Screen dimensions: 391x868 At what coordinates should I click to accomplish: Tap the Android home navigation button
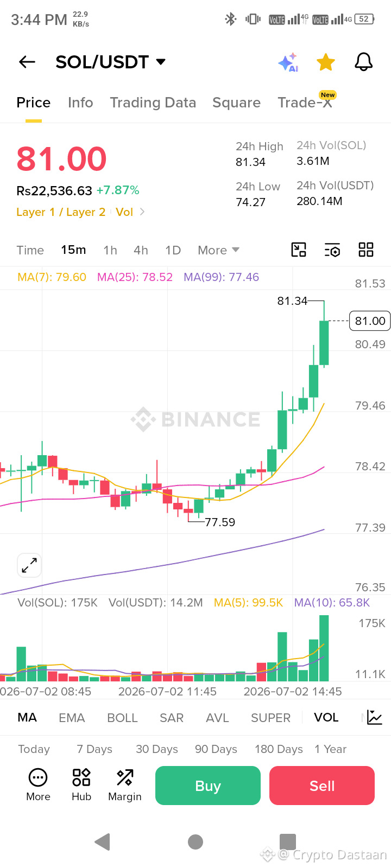[x=195, y=841]
